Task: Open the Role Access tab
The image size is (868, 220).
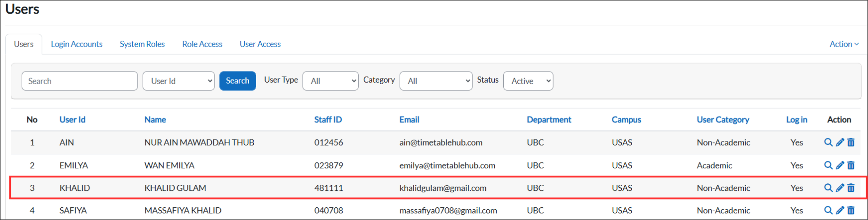Action: click(202, 44)
